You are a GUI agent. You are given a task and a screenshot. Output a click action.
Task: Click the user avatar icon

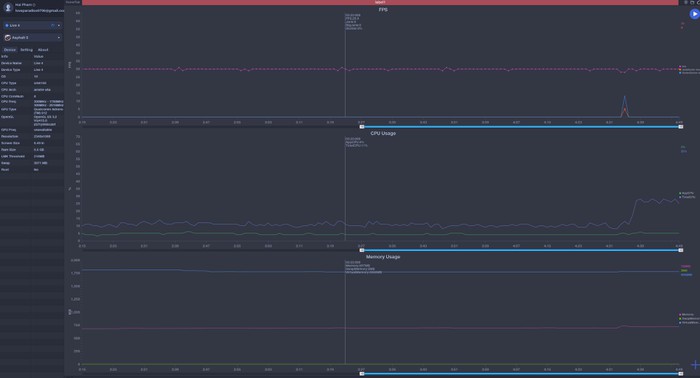coord(8,7)
